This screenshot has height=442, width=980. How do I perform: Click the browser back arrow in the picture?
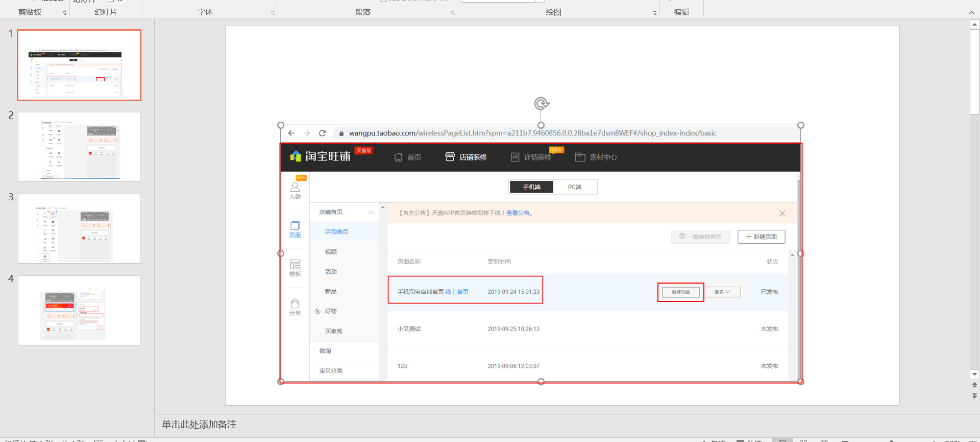(x=291, y=133)
